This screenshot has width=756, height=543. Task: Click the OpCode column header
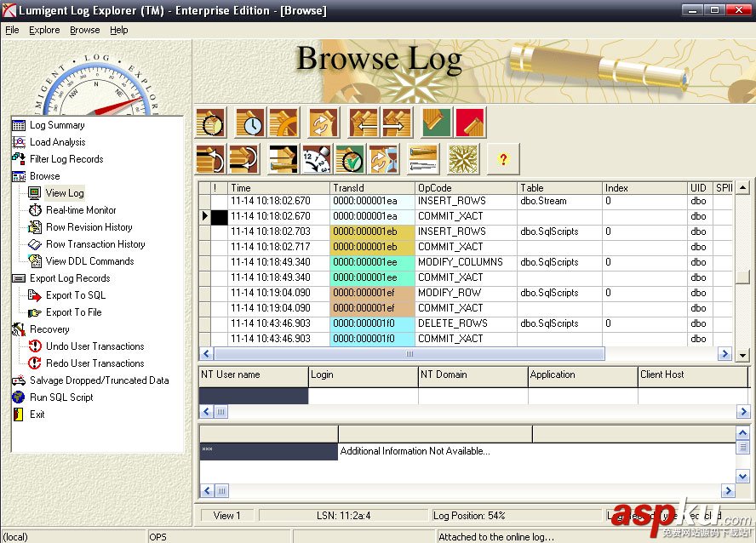(x=467, y=188)
